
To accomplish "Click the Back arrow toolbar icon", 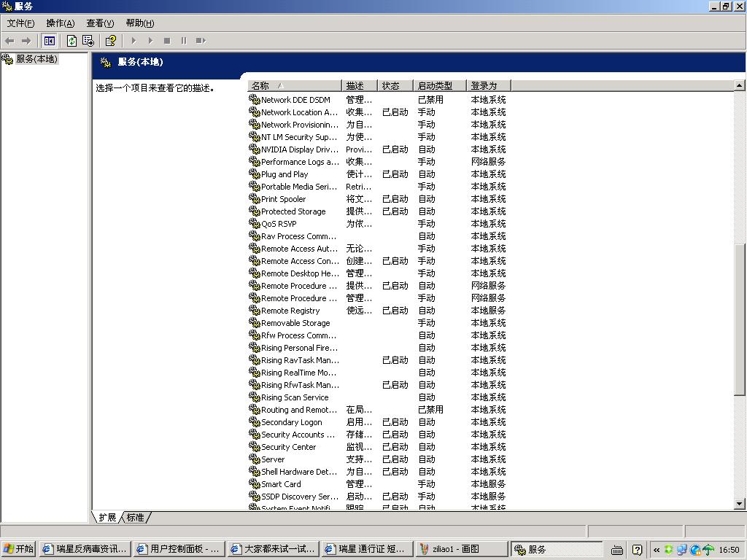I will (x=9, y=41).
